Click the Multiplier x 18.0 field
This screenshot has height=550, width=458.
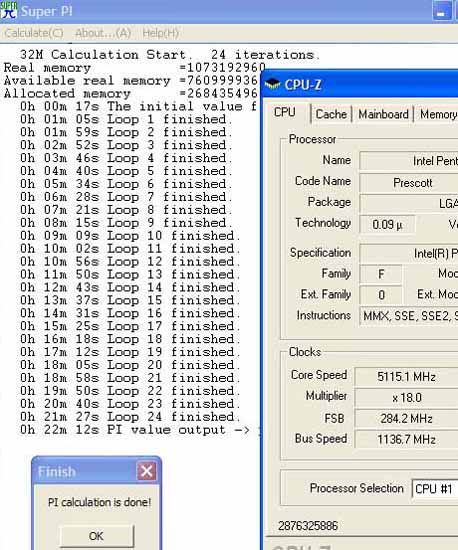tap(406, 397)
